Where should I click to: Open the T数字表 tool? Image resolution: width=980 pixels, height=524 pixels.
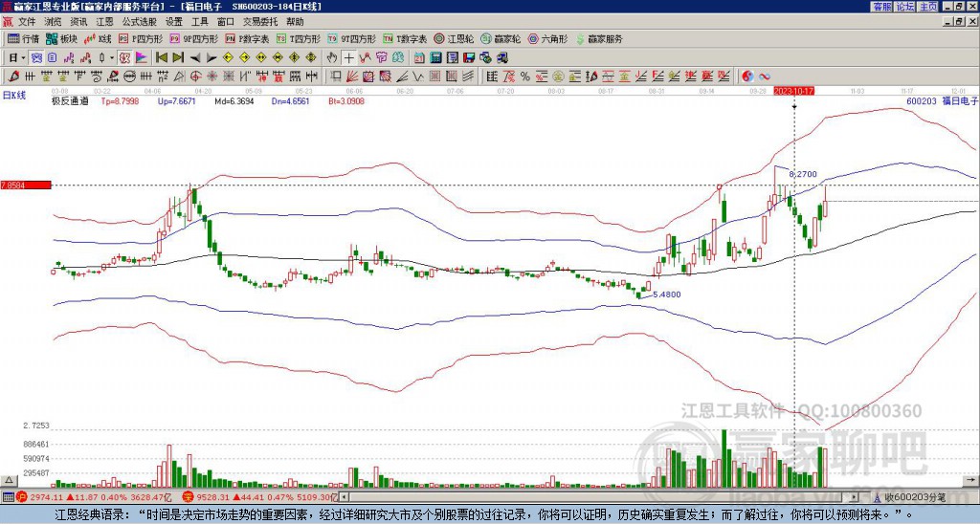pyautogui.click(x=405, y=38)
